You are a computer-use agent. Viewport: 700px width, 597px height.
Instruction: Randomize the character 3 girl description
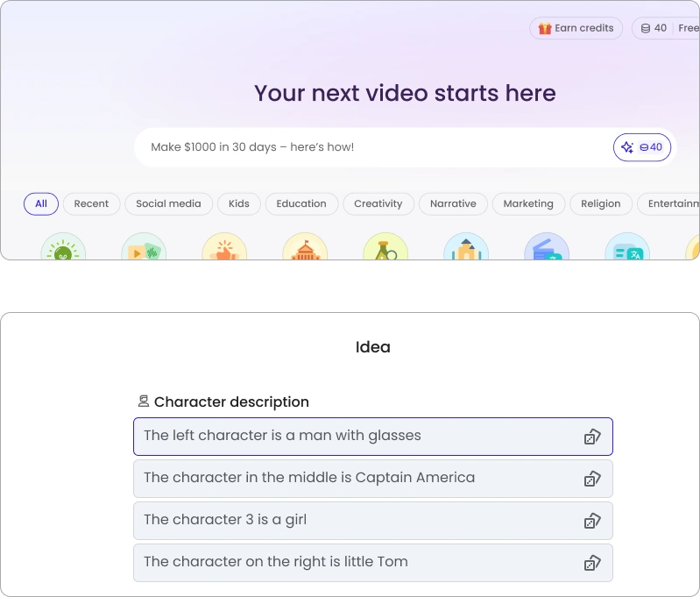coord(592,521)
